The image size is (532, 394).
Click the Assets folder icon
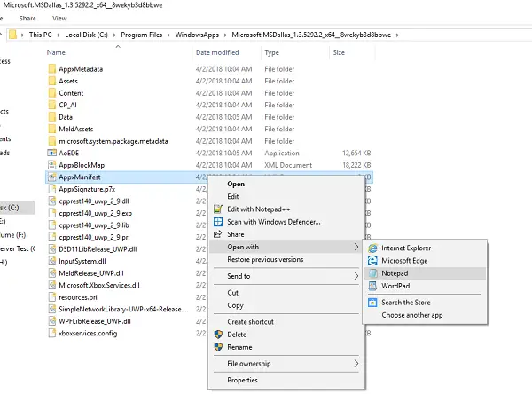tap(52, 81)
